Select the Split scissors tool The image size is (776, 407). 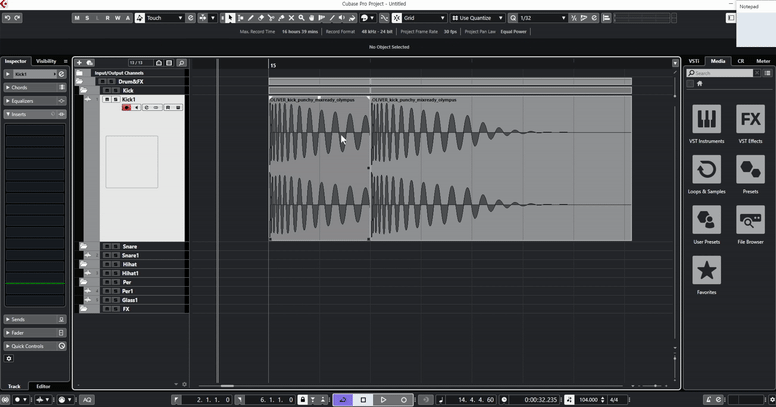click(x=271, y=18)
